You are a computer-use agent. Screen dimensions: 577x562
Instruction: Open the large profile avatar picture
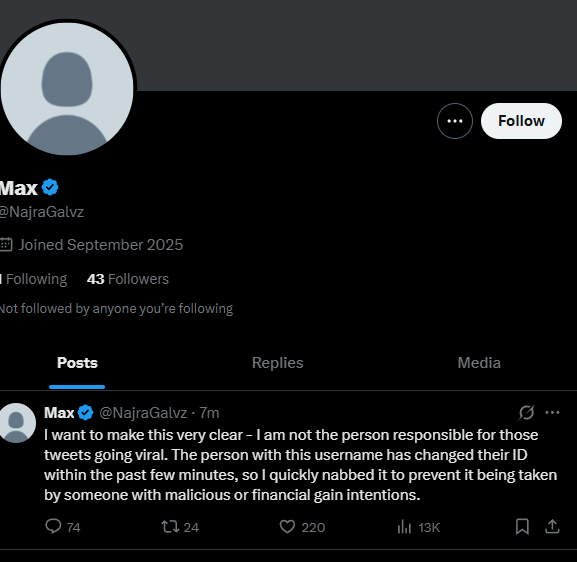(x=67, y=89)
